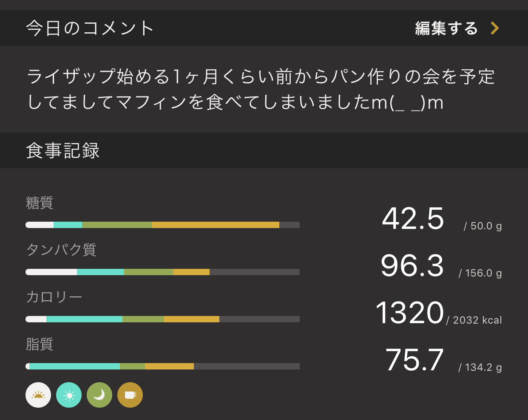Click the comment text about マフィン
Screen dimensions: 528x420
pos(261,89)
